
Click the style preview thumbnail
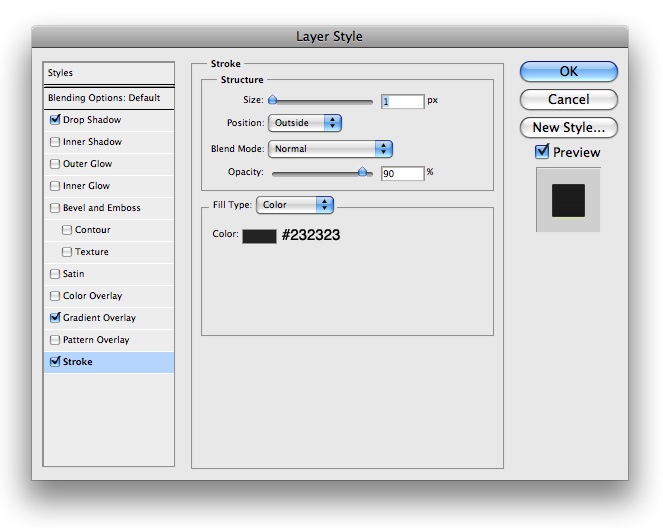[568, 200]
